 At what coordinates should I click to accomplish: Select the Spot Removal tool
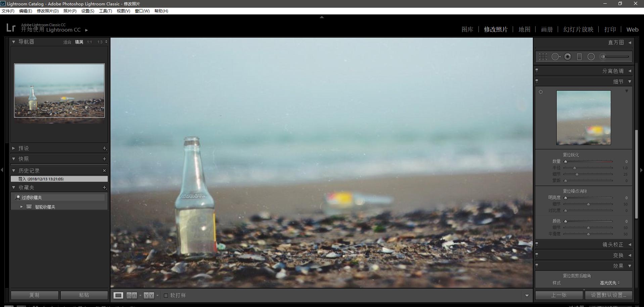[x=556, y=57]
